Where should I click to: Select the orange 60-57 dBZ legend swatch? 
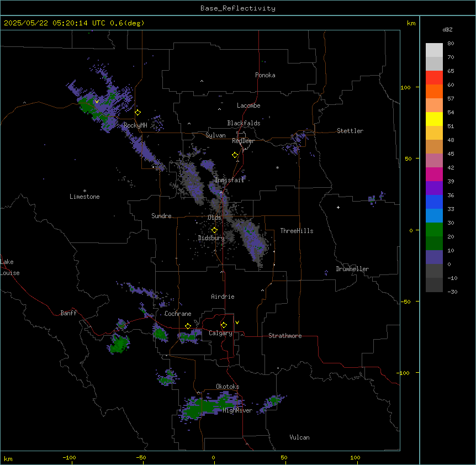pos(434,91)
